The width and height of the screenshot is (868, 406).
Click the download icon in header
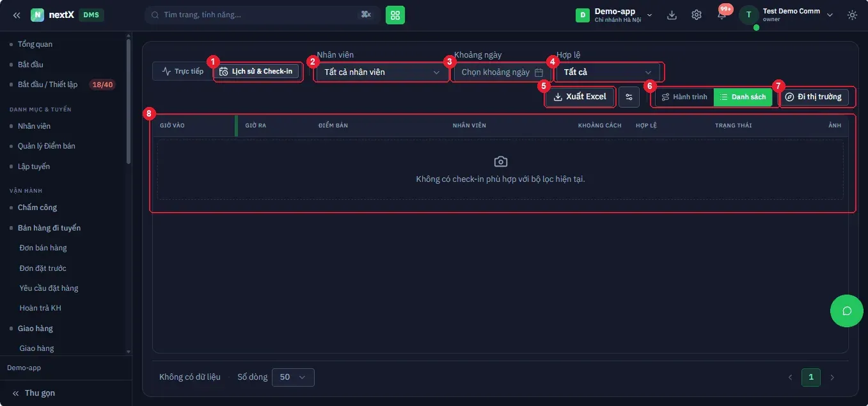[672, 15]
